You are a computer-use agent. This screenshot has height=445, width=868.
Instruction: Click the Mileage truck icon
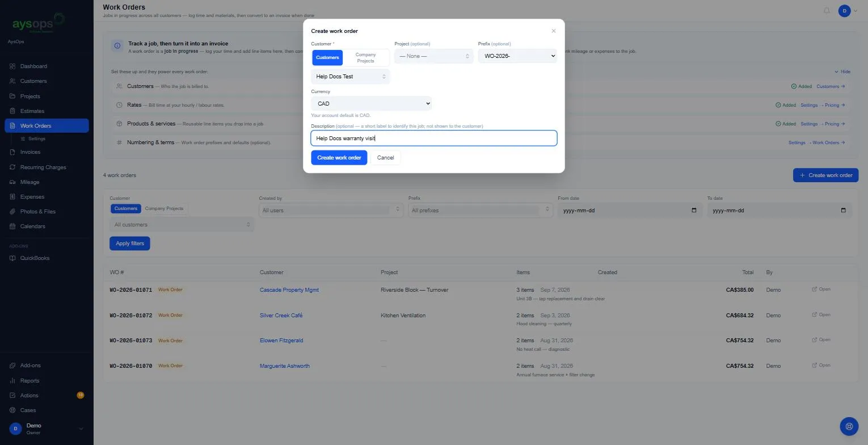click(12, 182)
